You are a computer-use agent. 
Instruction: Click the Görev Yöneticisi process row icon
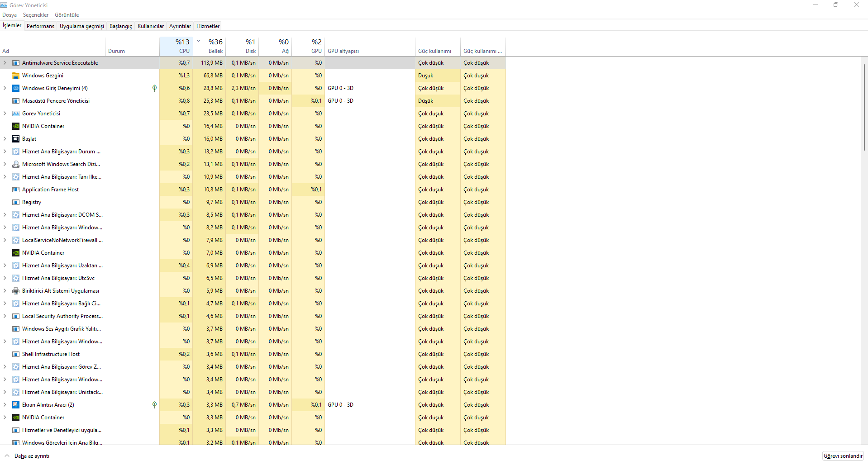point(16,114)
